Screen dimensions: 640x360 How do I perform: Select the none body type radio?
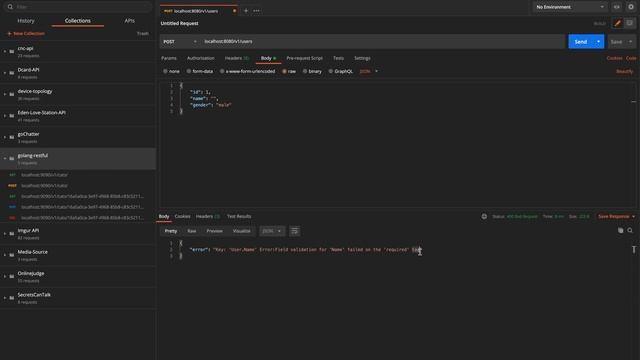tap(165, 71)
